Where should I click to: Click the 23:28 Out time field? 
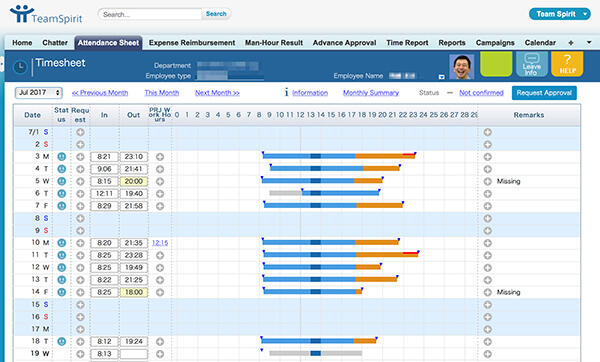[134, 255]
